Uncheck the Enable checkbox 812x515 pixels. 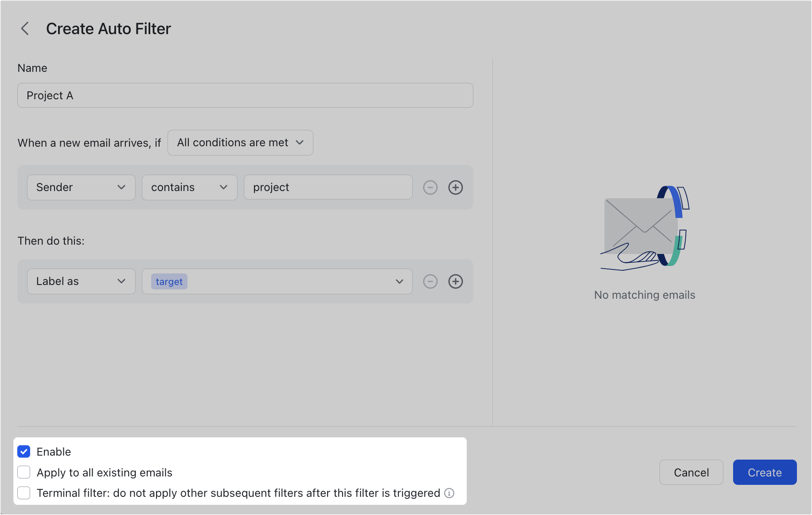click(x=24, y=451)
